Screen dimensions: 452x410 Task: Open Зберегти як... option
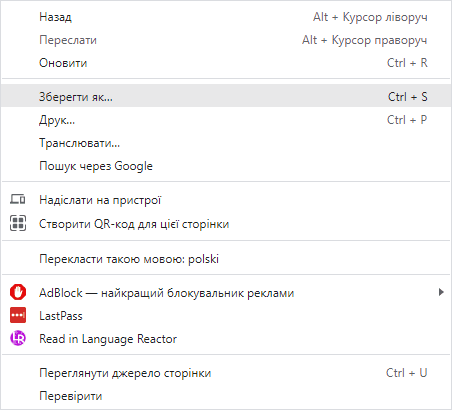pos(226,96)
